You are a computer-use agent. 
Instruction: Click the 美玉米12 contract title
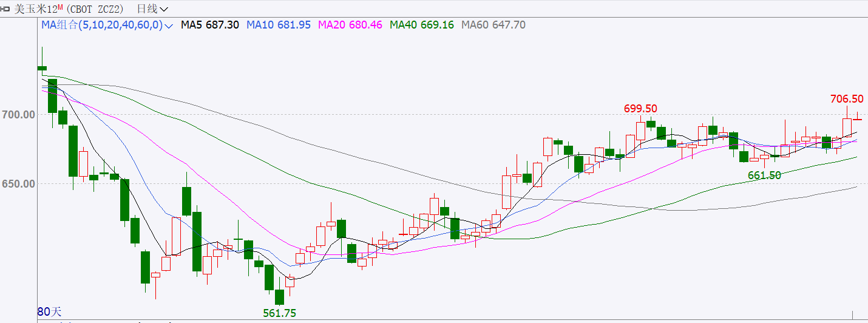36,8
